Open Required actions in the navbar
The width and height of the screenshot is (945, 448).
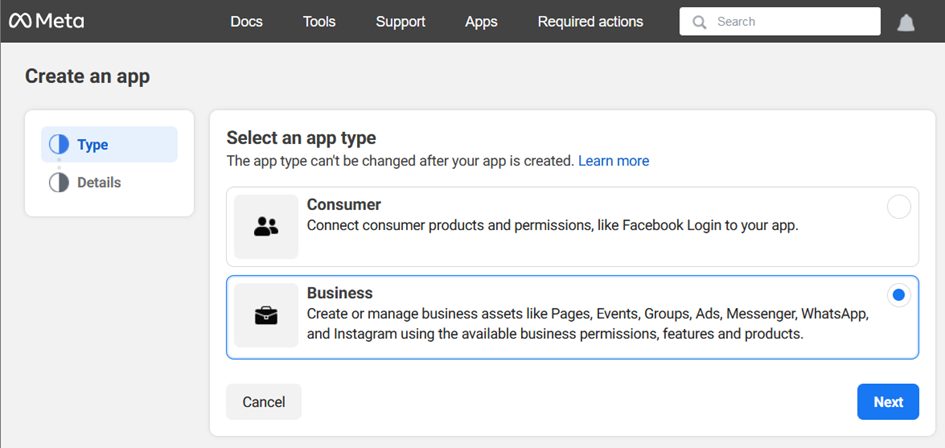(590, 21)
